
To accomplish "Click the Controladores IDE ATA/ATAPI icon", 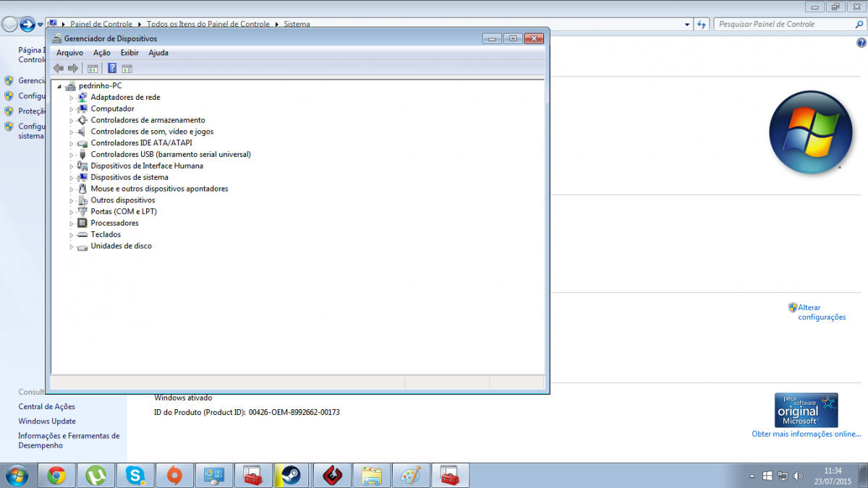I will [82, 143].
